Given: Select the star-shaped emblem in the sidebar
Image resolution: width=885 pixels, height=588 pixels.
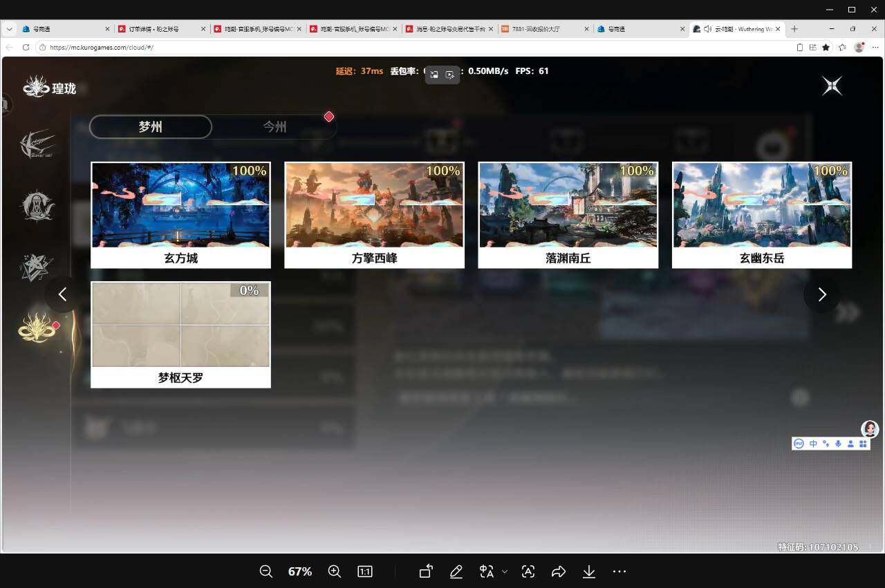Looking at the screenshot, I should pos(37,268).
